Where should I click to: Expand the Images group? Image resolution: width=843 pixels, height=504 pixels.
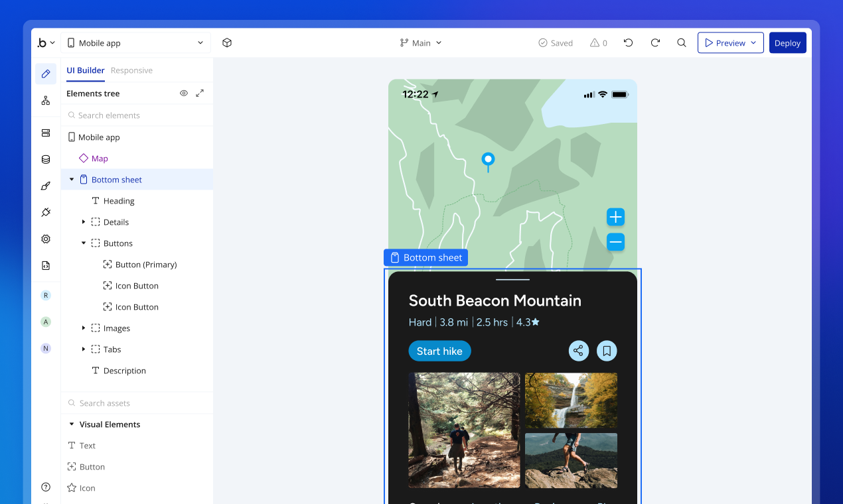pos(84,328)
